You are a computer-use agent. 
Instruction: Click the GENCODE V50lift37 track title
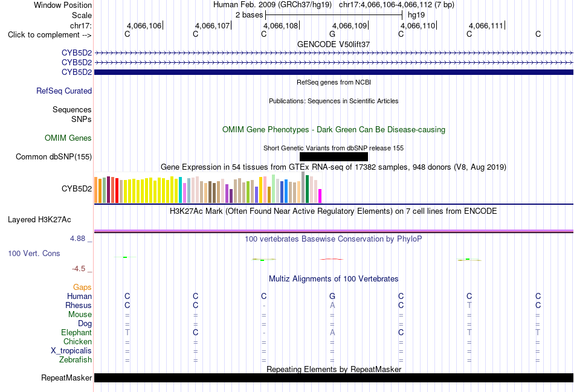[x=334, y=44]
